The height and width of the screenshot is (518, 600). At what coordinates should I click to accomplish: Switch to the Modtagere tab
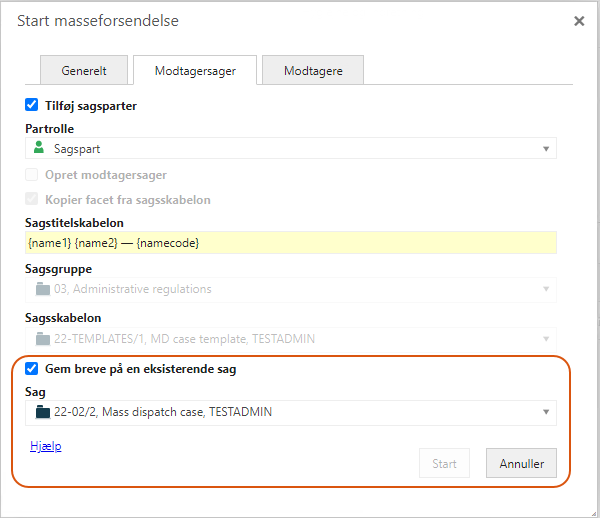coord(313,70)
